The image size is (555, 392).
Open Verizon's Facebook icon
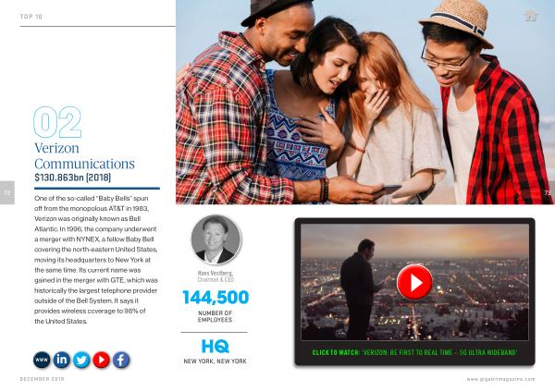click(x=121, y=360)
